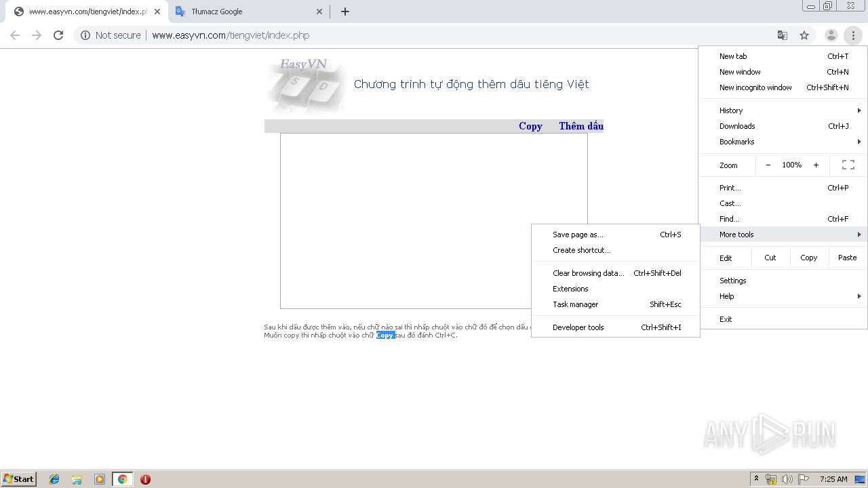The height and width of the screenshot is (488, 868).
Task: Click the Google Translate icon in address bar
Action: click(x=782, y=35)
